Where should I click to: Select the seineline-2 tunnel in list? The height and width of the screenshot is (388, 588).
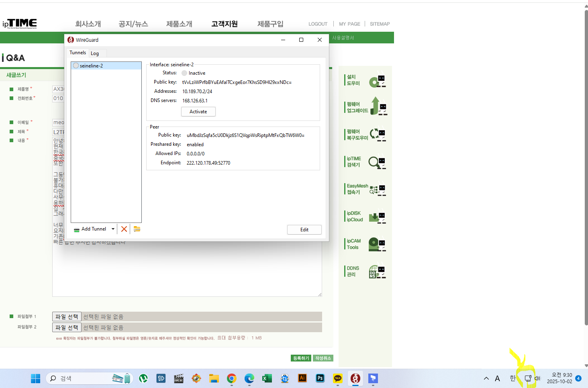coord(106,66)
